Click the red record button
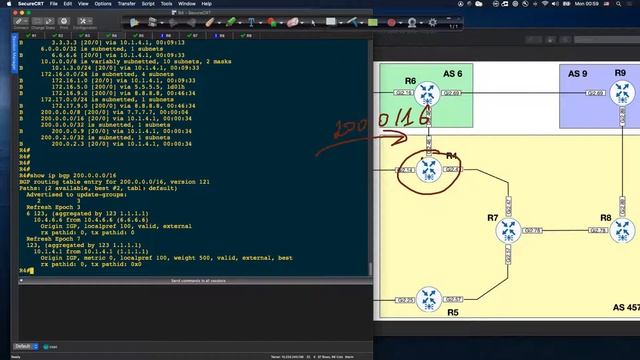 point(391,22)
